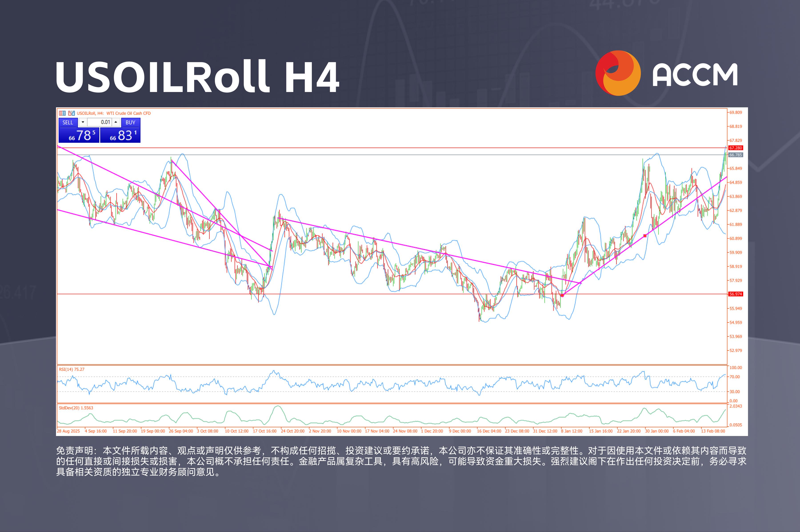Click the gray 66.785 current price tag
The image size is (800, 532).
(736, 155)
